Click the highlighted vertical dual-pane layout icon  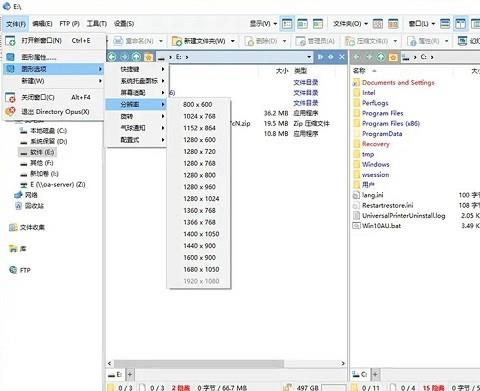point(461,24)
